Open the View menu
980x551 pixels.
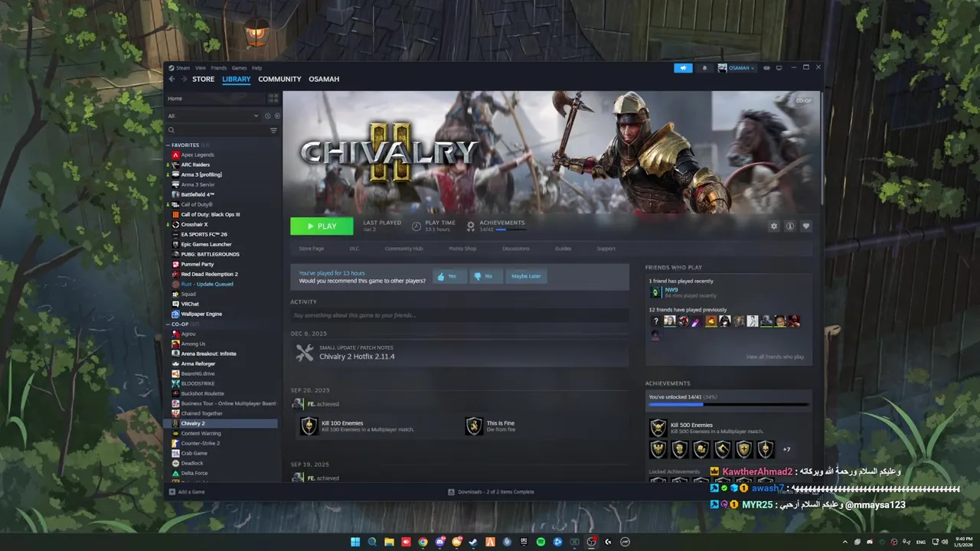[x=200, y=68]
